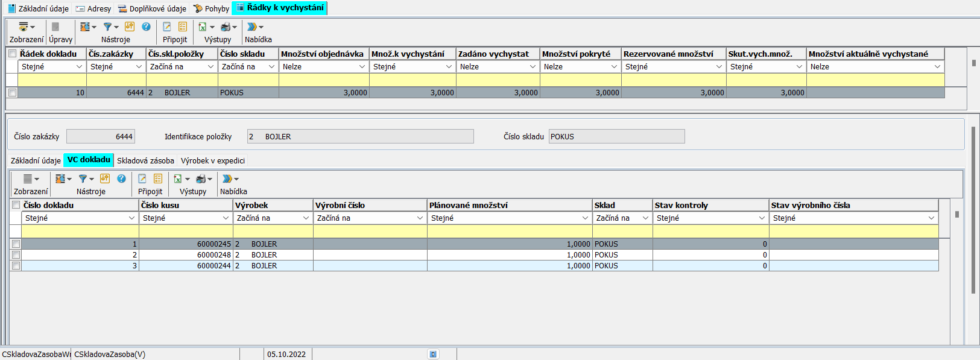Open Stejné dropdown under Stav kontroly column
The image size is (980, 360).
762,218
